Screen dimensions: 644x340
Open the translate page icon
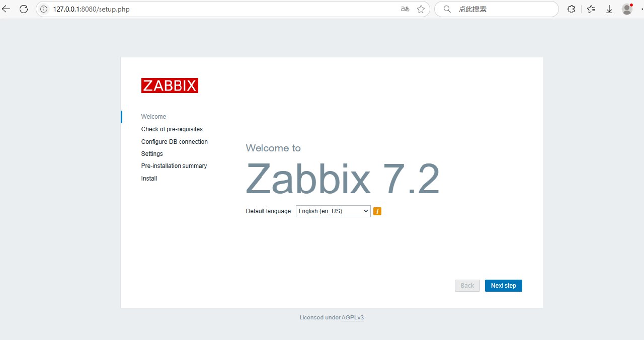405,9
